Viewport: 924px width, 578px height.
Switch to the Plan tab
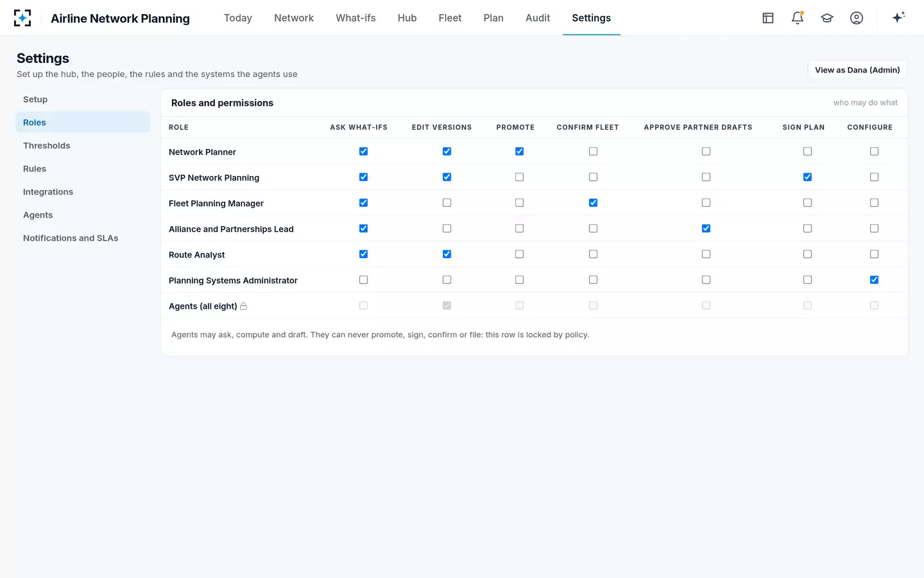493,18
